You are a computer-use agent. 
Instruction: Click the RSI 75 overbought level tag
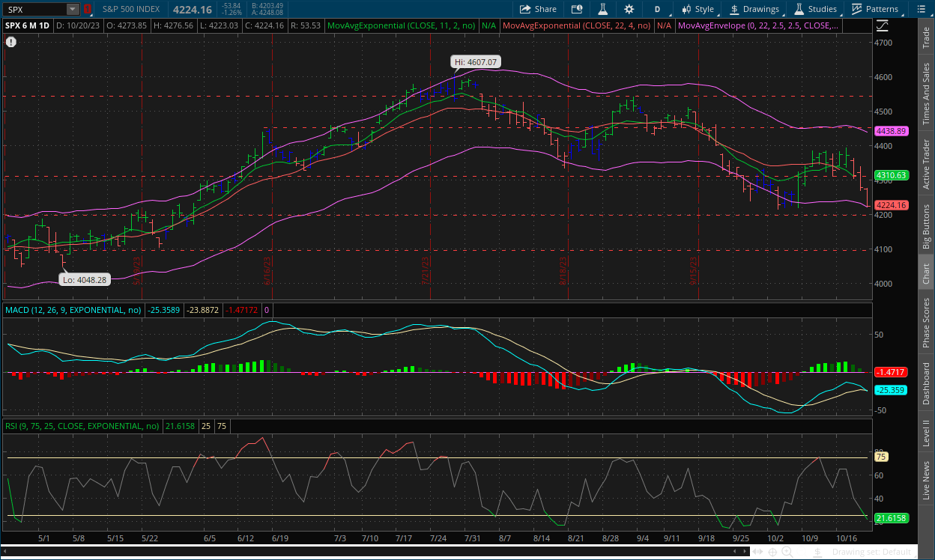tap(881, 457)
